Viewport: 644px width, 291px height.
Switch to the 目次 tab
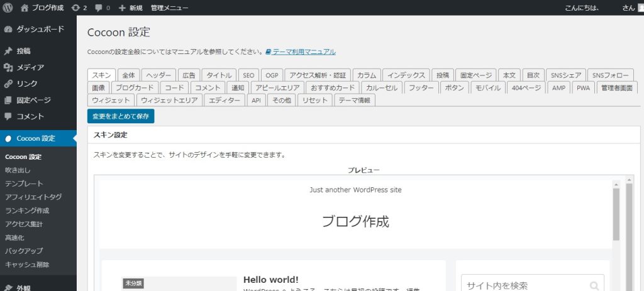coord(533,75)
